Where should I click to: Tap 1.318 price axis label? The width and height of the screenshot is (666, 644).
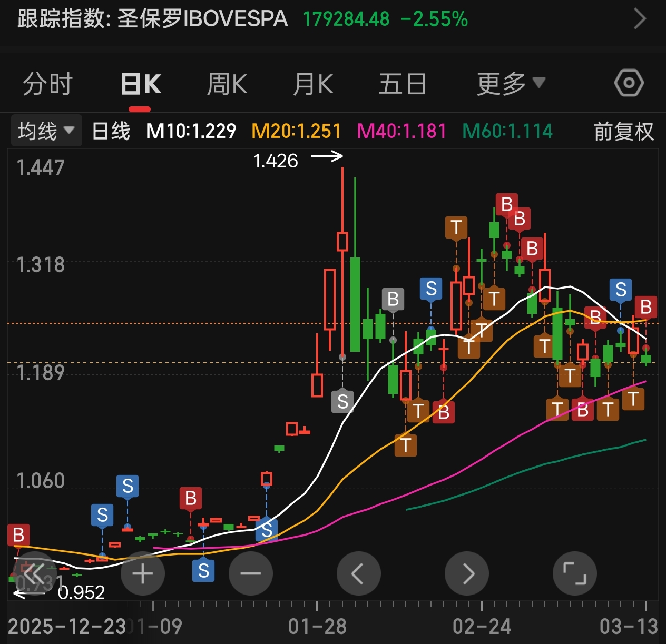(x=41, y=265)
